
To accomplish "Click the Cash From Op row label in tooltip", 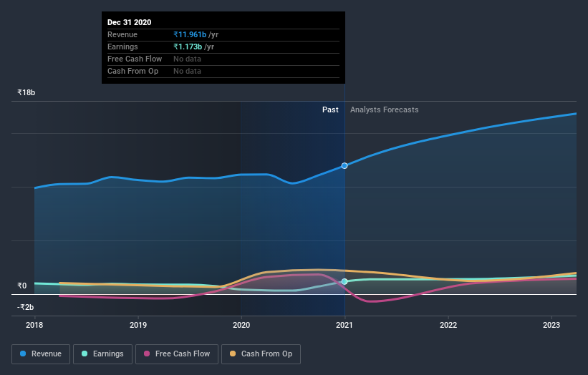I will (132, 71).
